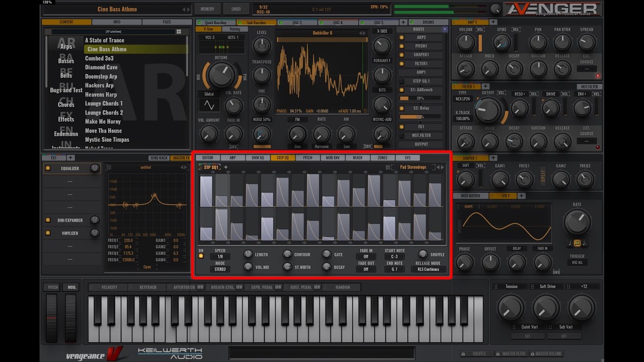Open the filter TYPE NEX LP24 dropdown
The image size is (644, 362).
point(462,99)
